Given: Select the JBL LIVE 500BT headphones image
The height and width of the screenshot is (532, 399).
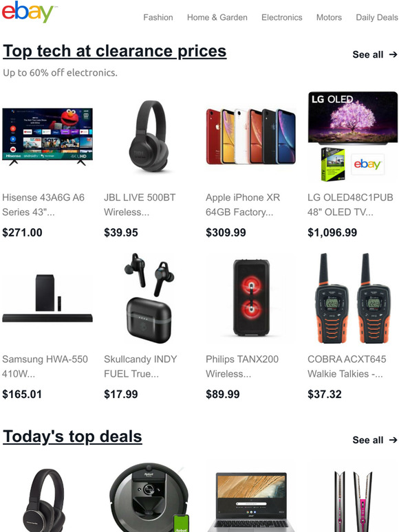Looking at the screenshot, I should click(149, 136).
